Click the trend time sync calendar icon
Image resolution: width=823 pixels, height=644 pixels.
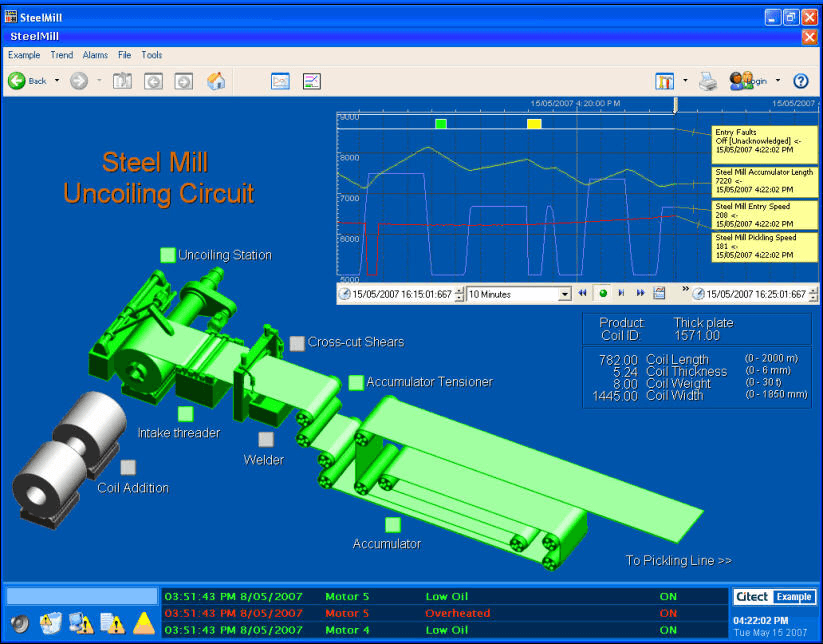(x=659, y=293)
